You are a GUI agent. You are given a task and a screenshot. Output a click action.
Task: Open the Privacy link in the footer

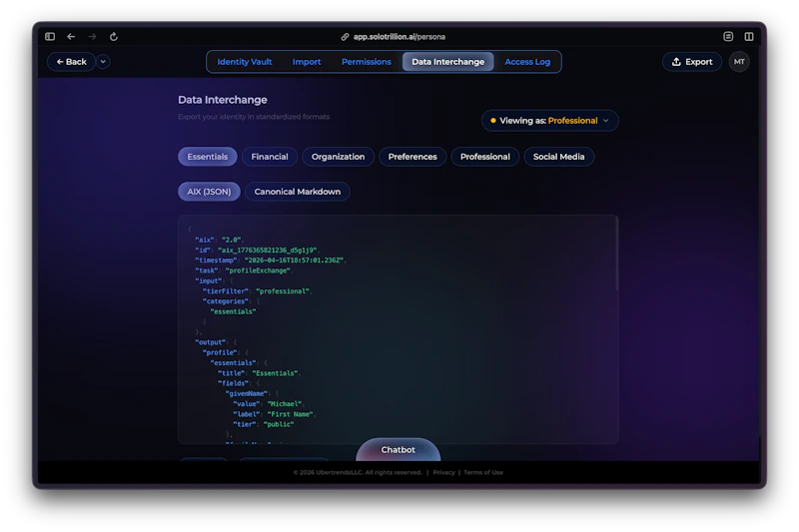(443, 472)
